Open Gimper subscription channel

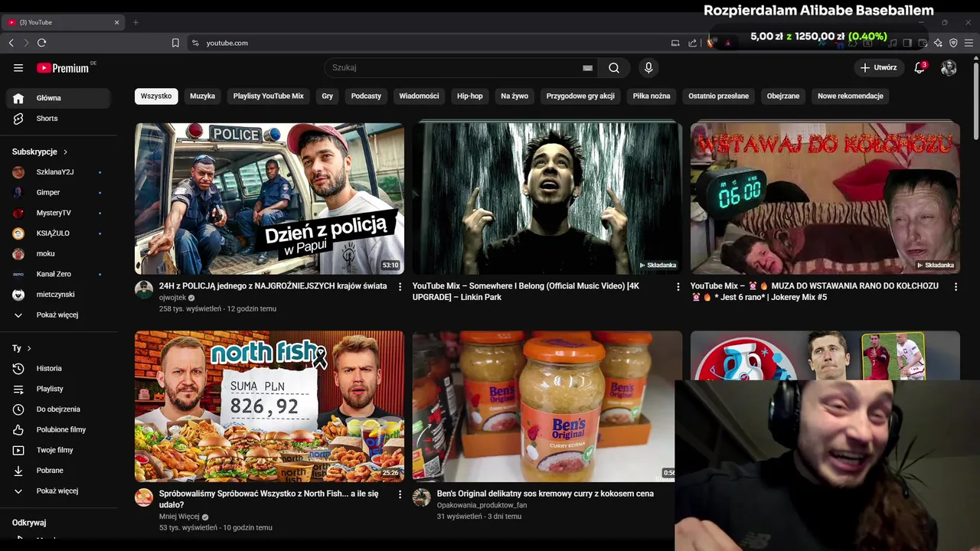[60, 193]
